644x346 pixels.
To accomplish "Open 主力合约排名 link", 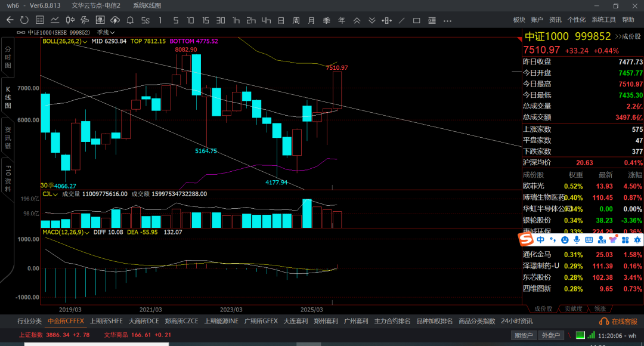I will pos(392,321).
